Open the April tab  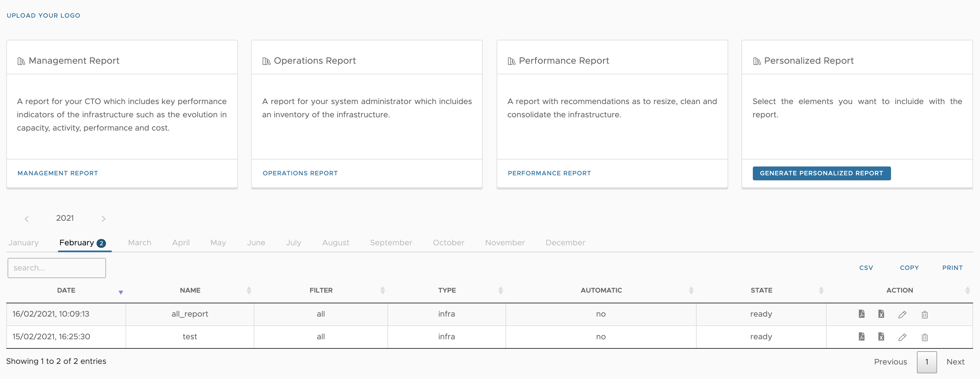click(181, 242)
